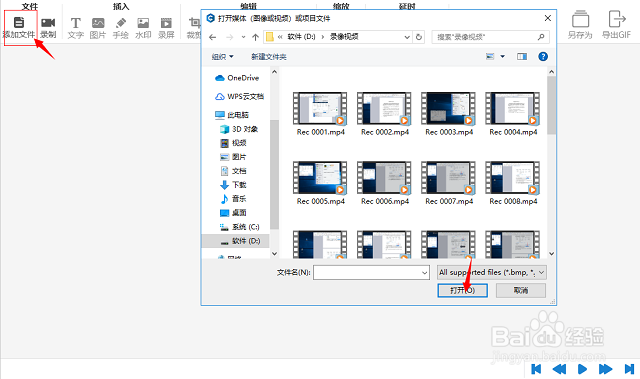Screen dimensions: 640x379
Task: Open the All supported files type dropdown
Action: (491, 273)
